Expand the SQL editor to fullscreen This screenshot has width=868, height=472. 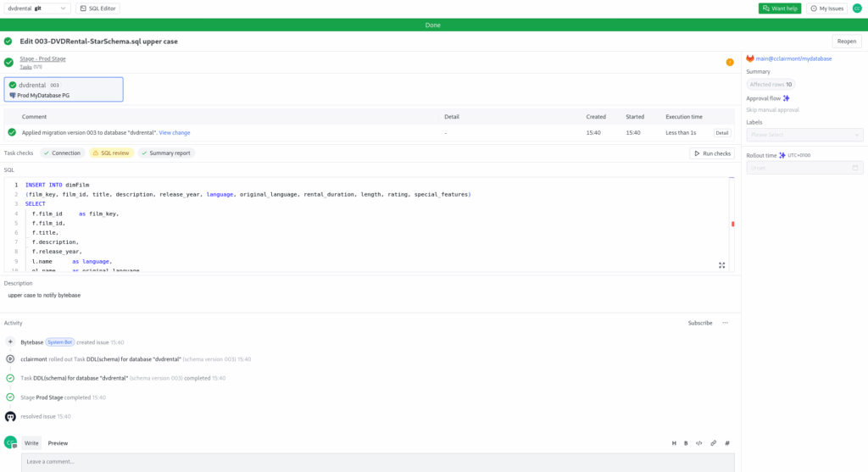[722, 265]
